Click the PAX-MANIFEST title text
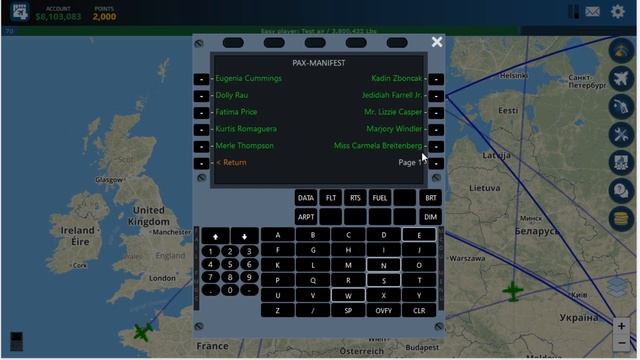 click(318, 63)
